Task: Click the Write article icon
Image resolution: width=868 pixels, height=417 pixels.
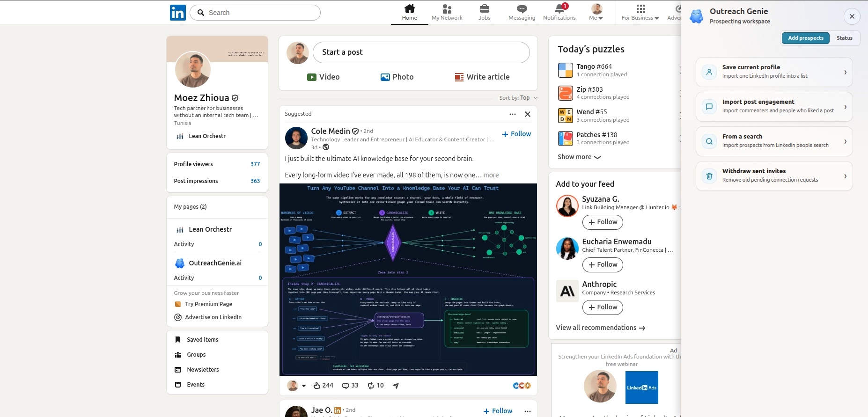Action: click(x=459, y=77)
